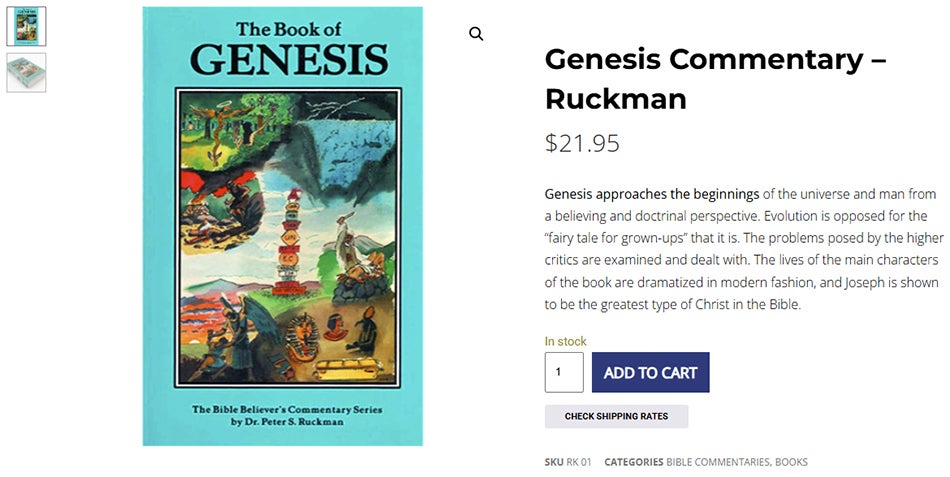Select the angled book thumbnail
This screenshot has height=477, width=950.
coord(26,72)
